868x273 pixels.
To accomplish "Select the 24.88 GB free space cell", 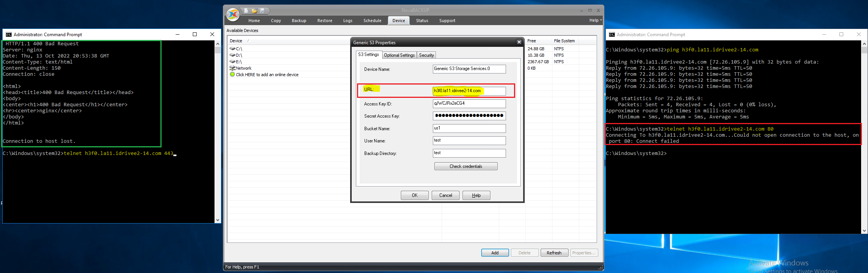I will click(x=536, y=49).
